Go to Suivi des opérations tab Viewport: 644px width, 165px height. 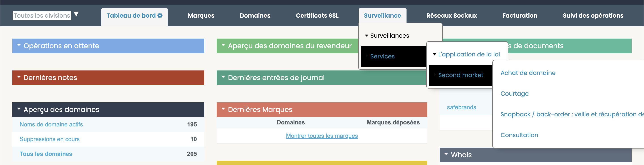pyautogui.click(x=593, y=15)
